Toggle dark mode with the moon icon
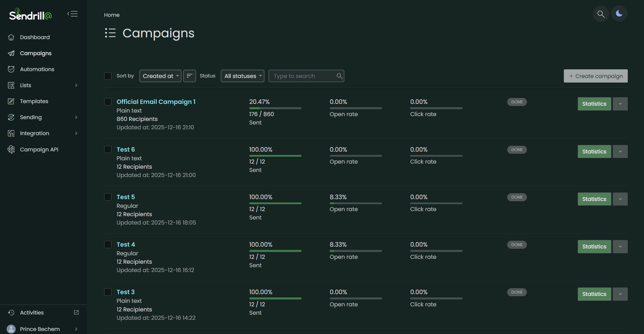Image resolution: width=644 pixels, height=334 pixels. [x=619, y=13]
